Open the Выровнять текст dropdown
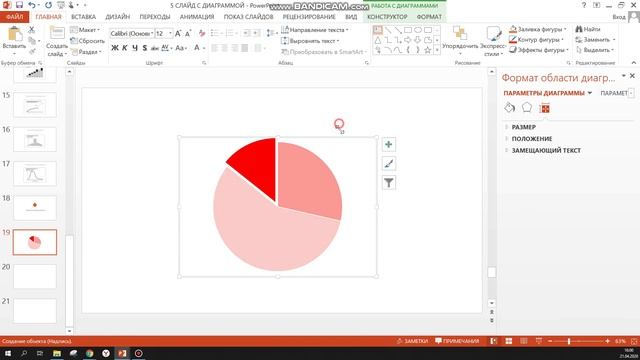The image size is (640, 360). click(x=310, y=41)
